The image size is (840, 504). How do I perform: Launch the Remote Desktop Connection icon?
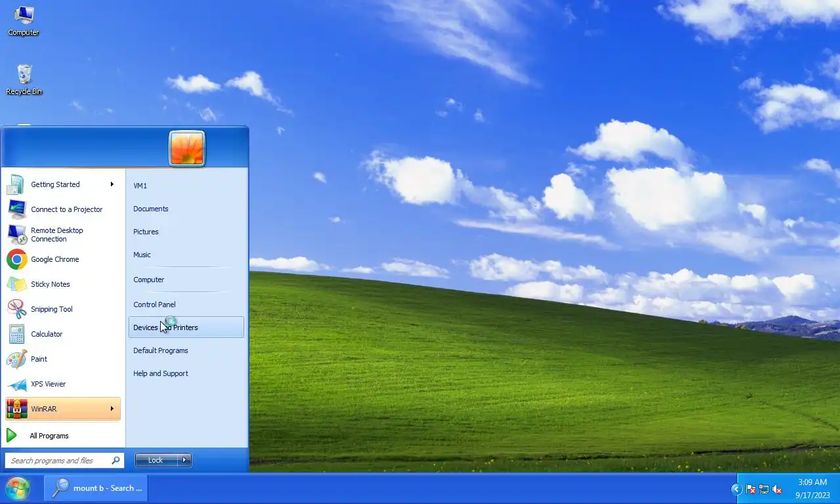[x=16, y=234]
